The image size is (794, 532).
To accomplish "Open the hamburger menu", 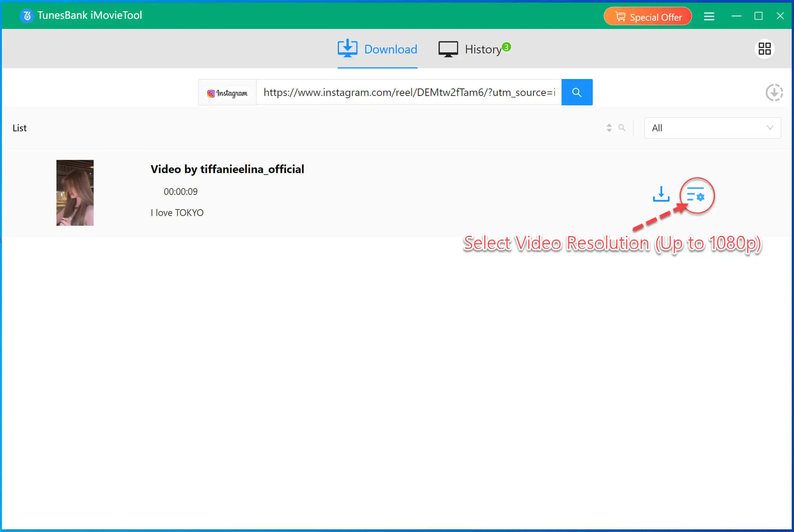I will 709,16.
